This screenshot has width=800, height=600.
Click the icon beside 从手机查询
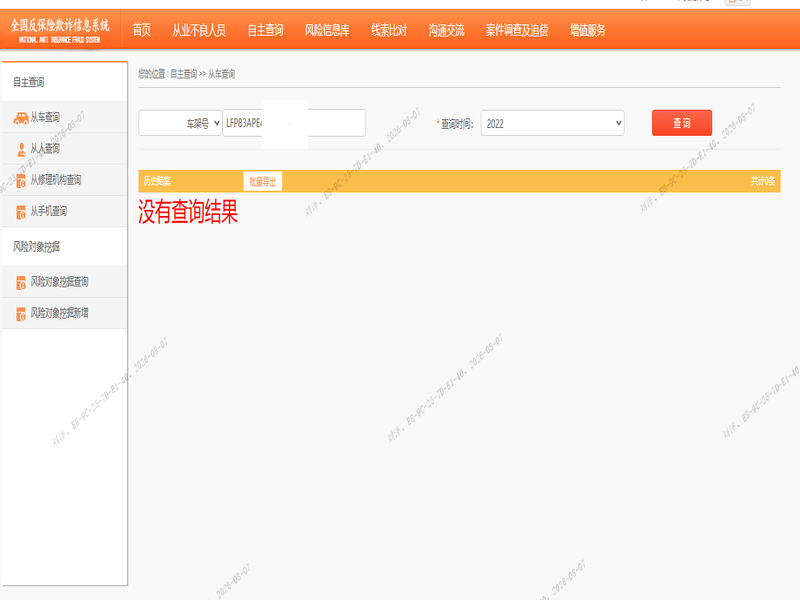(x=21, y=212)
